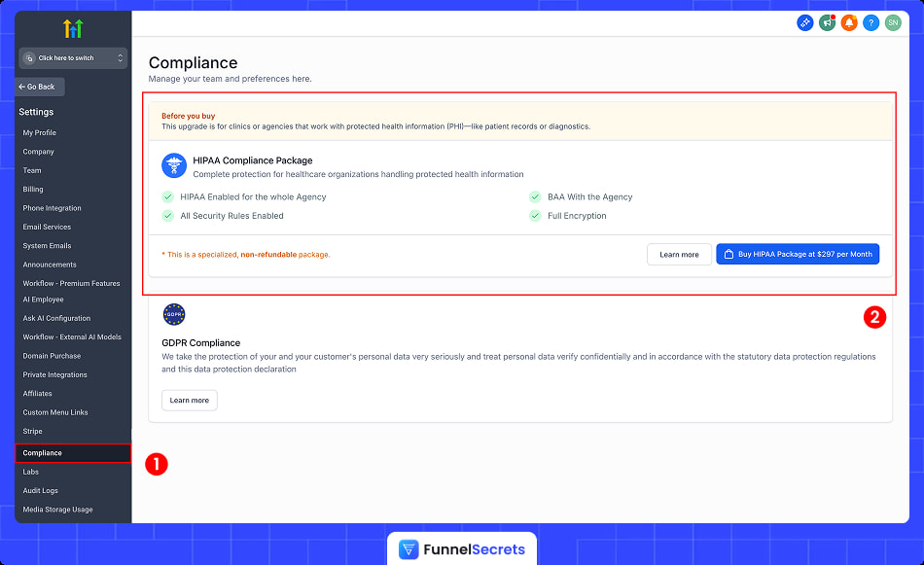Open the SN profile avatar
Screen dimensions: 924x565
pyautogui.click(x=892, y=21)
